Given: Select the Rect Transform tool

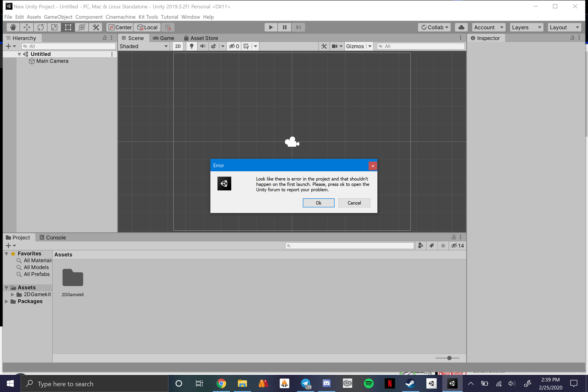Looking at the screenshot, I should (x=67, y=27).
